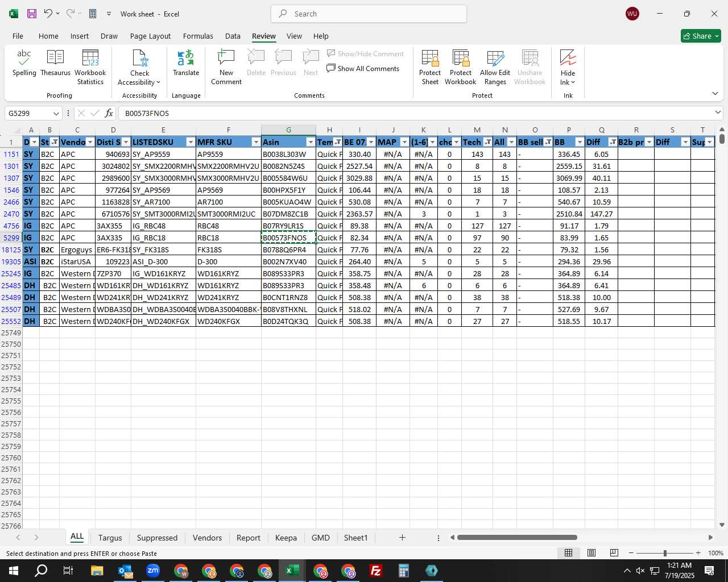Click the vertical scrollbar down arrow

pyautogui.click(x=722, y=525)
